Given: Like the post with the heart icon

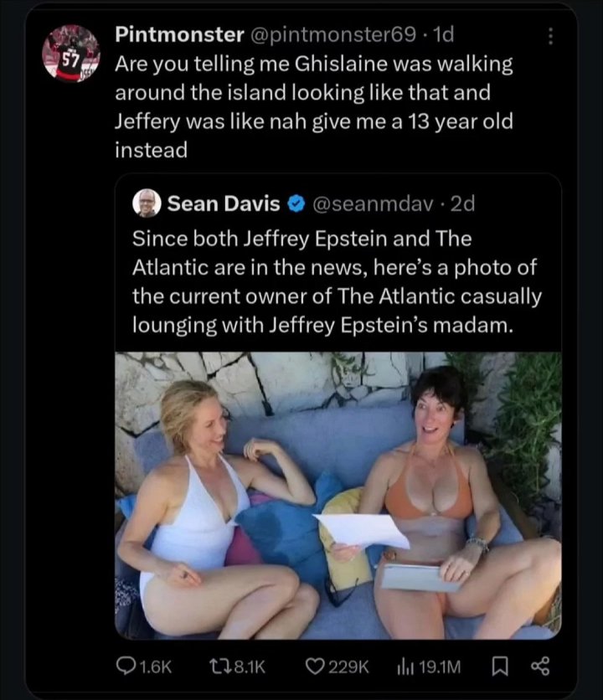Looking at the screenshot, I should 315,666.
